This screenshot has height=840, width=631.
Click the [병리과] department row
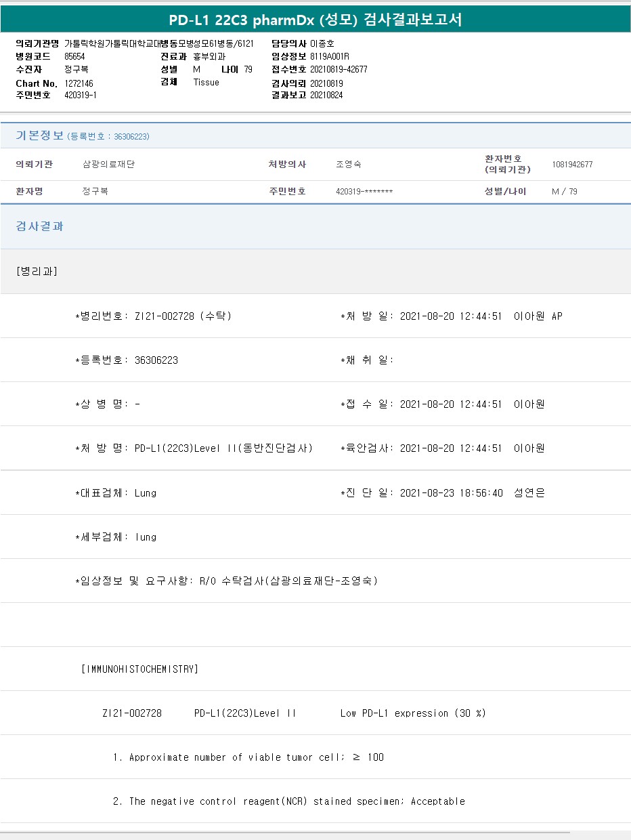[x=37, y=271]
